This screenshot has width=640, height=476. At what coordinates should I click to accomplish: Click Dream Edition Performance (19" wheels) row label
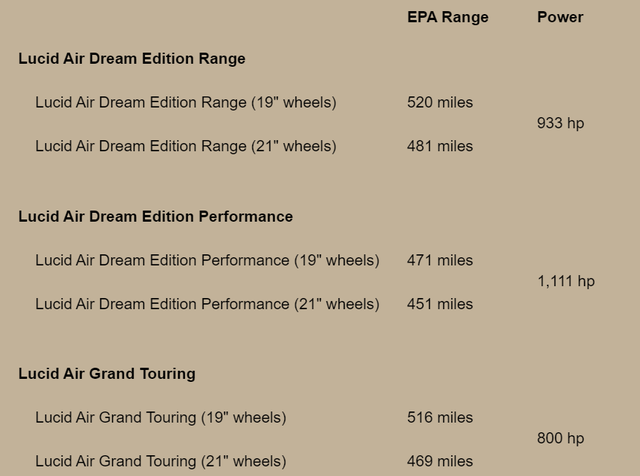(x=207, y=260)
